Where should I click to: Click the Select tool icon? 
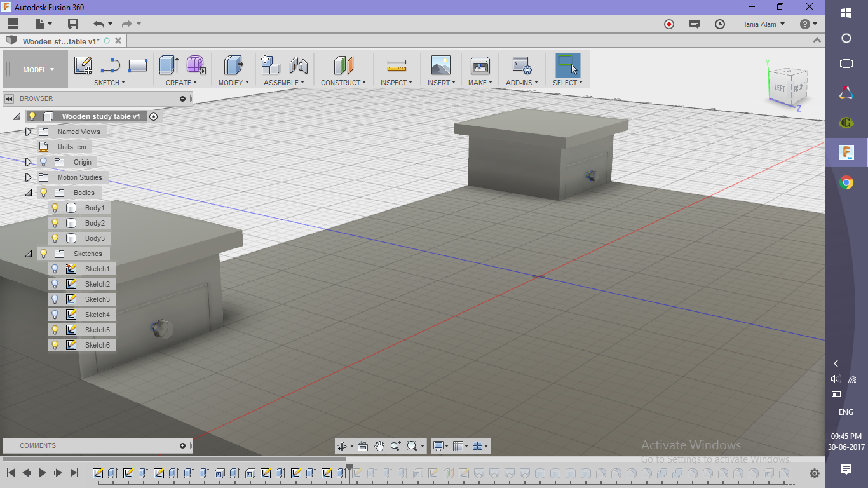[567, 65]
